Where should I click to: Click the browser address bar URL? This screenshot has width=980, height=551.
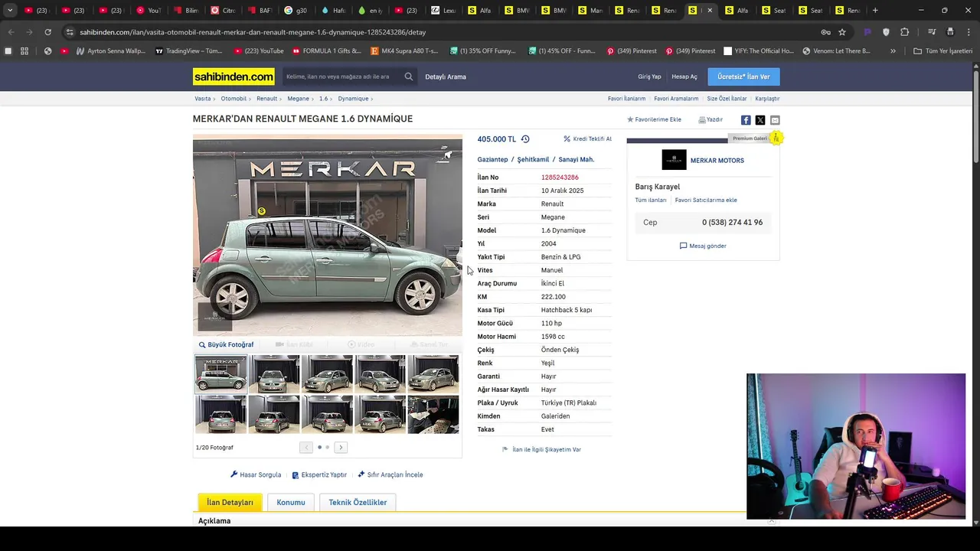tap(253, 32)
